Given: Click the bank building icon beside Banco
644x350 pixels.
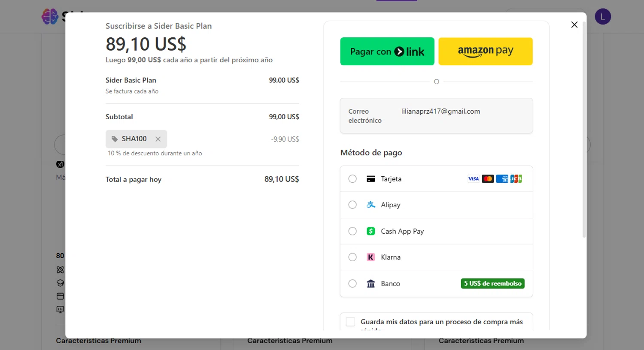Looking at the screenshot, I should point(371,284).
